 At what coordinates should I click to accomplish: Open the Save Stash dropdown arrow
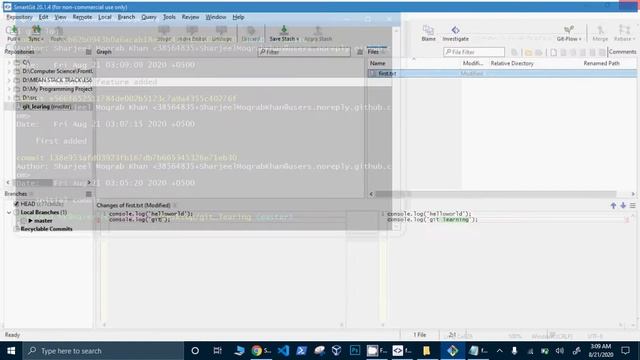[x=297, y=39]
